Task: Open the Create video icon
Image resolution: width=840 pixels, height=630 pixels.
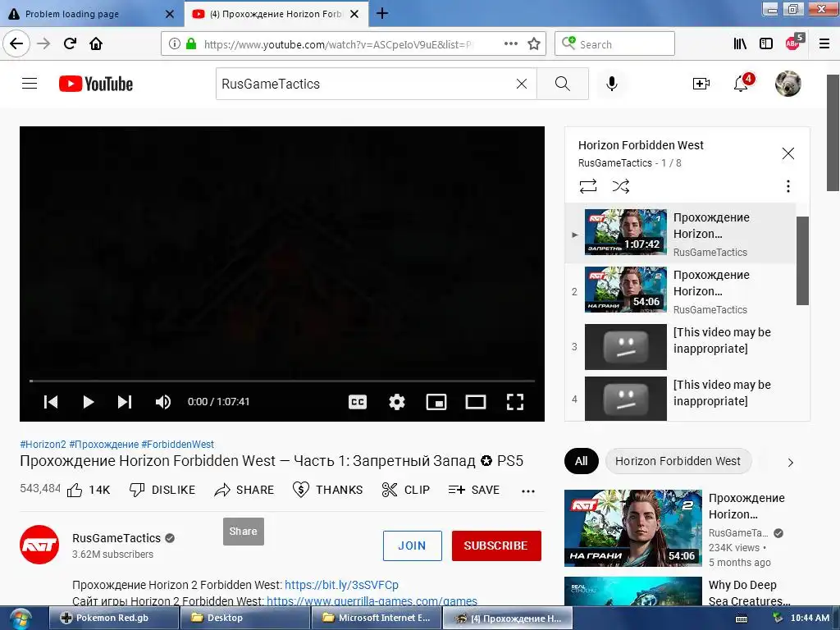Action: (x=701, y=84)
